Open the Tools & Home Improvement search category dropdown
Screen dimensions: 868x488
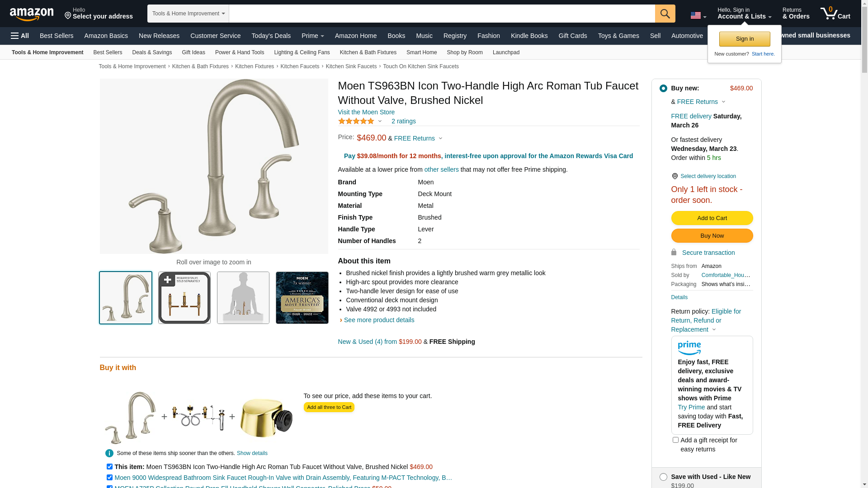(x=188, y=14)
